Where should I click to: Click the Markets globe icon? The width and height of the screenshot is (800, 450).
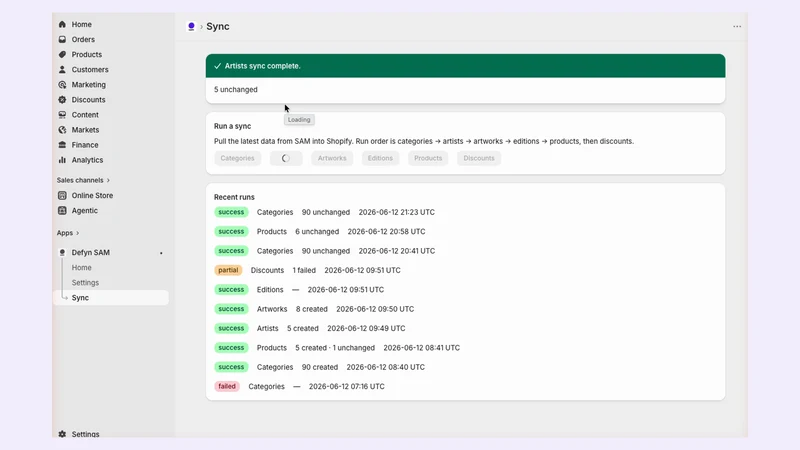coord(62,130)
